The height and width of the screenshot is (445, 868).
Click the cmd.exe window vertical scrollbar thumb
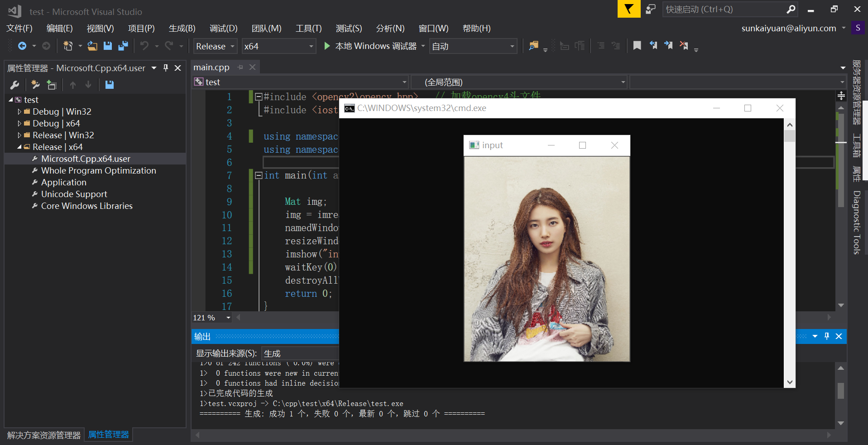[790, 136]
